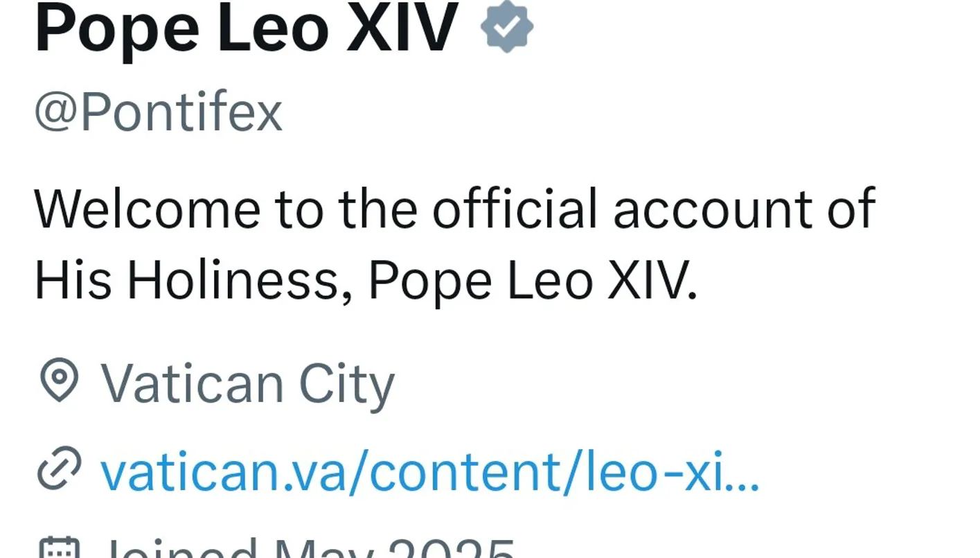Click the verified badge beside Pope Leo XIV
The width and height of the screenshot is (980, 558).
tap(506, 27)
